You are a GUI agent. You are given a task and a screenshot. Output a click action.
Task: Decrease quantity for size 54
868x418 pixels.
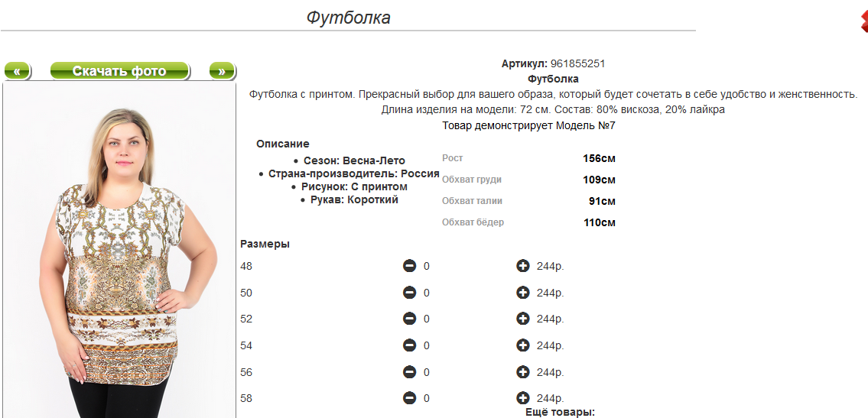410,345
